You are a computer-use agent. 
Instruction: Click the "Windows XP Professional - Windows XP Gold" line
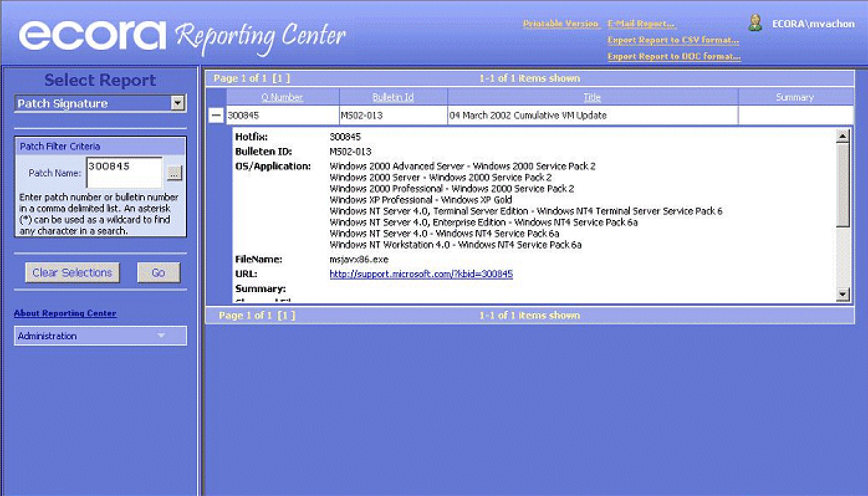(421, 200)
